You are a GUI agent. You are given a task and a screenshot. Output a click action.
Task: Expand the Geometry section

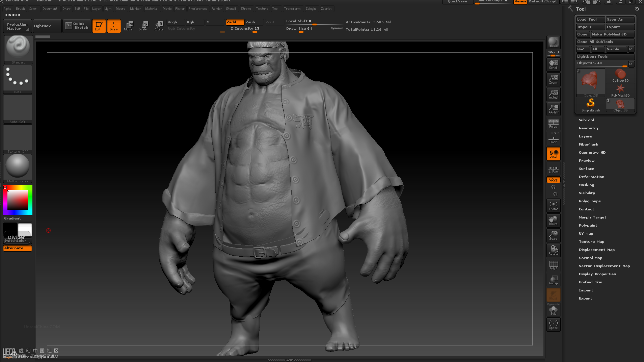[x=589, y=128]
